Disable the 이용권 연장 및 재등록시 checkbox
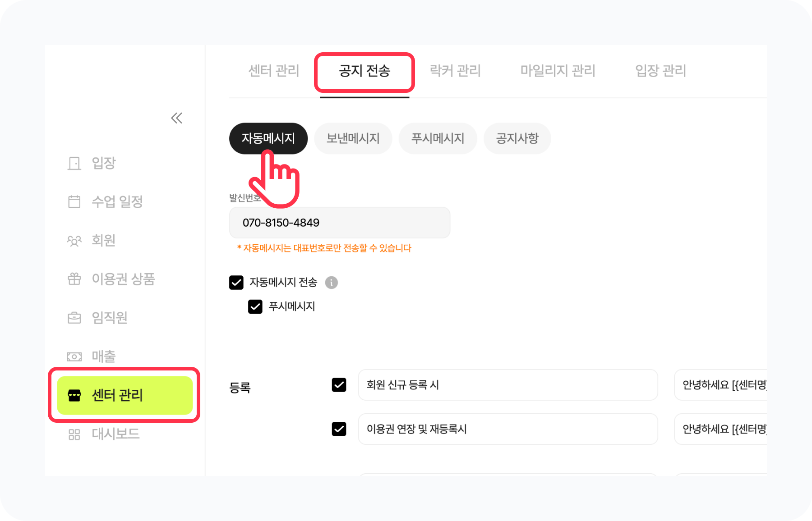 (339, 429)
